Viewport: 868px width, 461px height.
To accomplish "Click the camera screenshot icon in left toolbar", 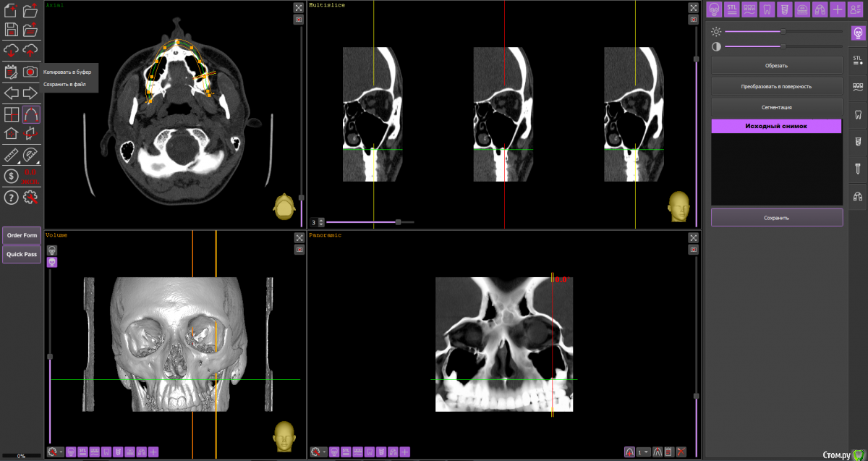I will 30,72.
